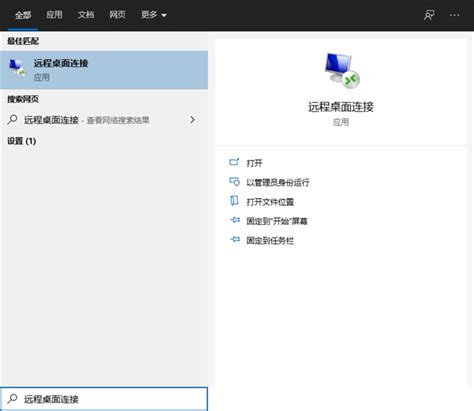Click the admin shield icon
This screenshot has height=411, width=474.
[x=234, y=182]
